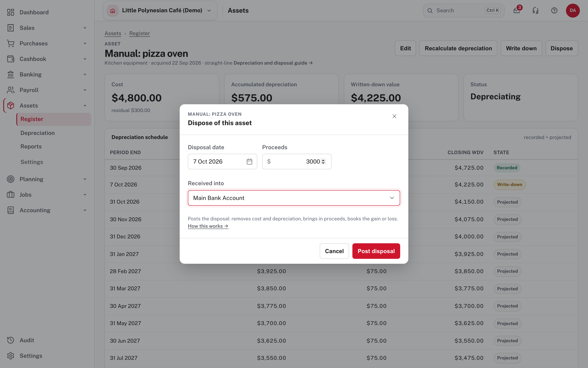Click the Dashboard grid icon
The width and height of the screenshot is (588, 368).
pyautogui.click(x=10, y=12)
